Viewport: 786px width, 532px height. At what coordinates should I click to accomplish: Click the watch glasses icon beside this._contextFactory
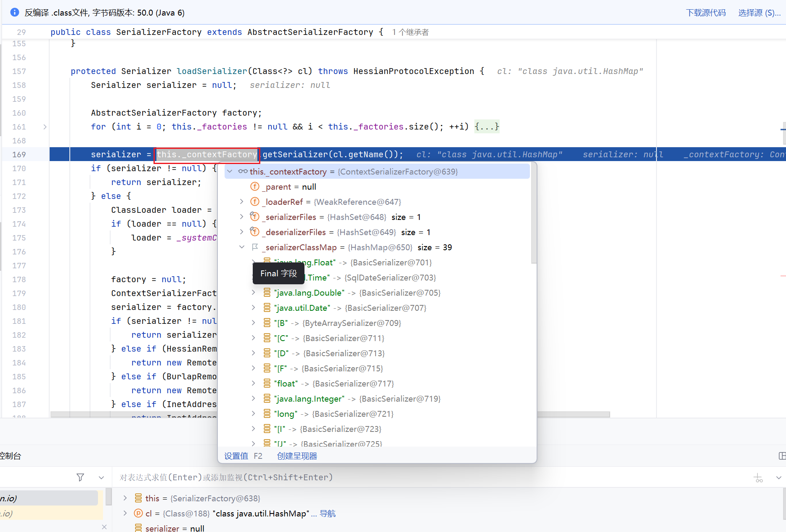(243, 171)
